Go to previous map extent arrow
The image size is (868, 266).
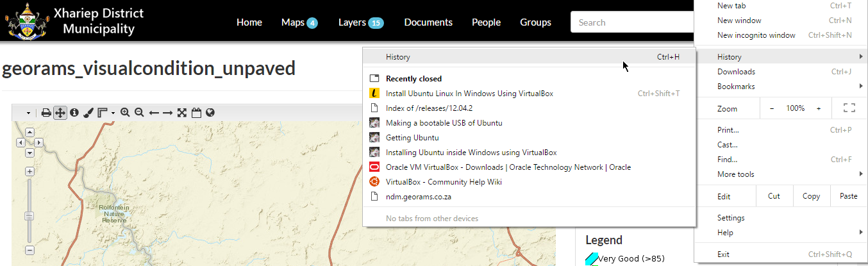[x=154, y=113]
